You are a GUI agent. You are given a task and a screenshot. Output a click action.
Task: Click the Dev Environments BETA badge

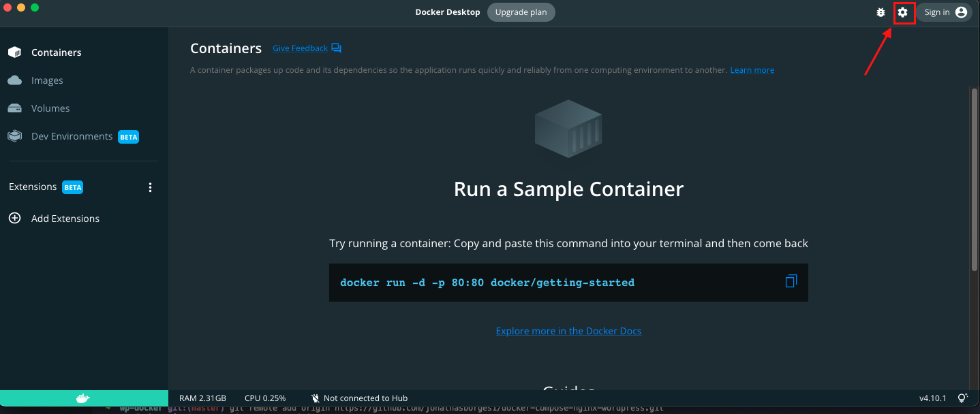[129, 137]
